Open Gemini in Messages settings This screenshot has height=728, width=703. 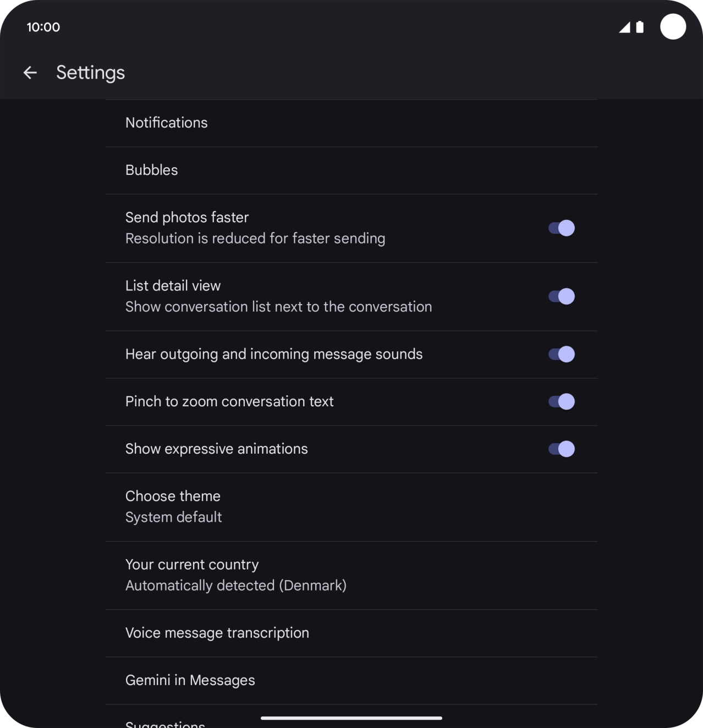tap(190, 680)
